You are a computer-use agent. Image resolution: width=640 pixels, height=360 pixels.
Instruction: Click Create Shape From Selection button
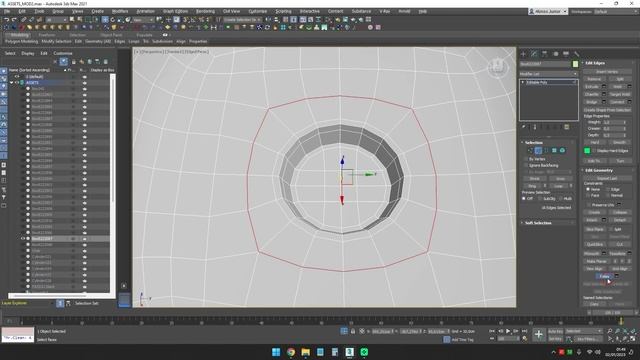(607, 110)
